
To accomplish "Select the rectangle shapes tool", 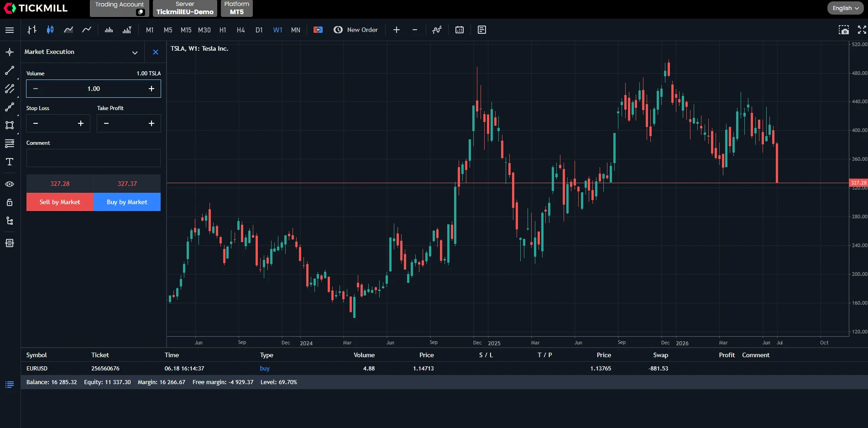I will coord(10,125).
